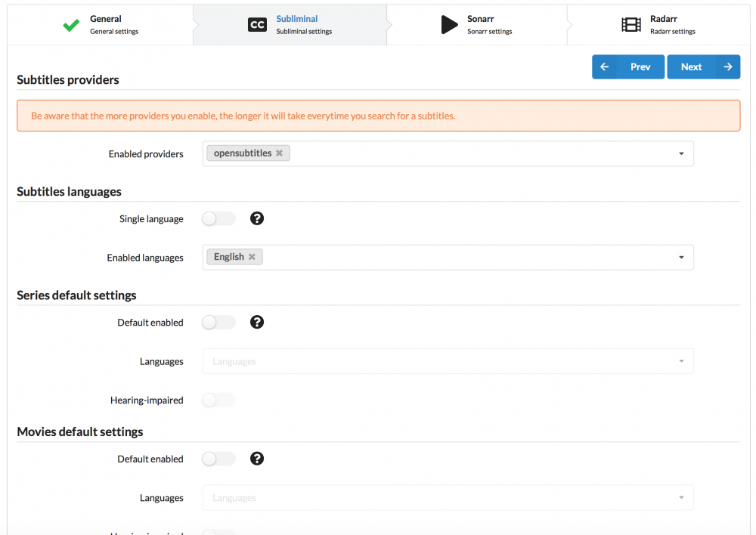Open Single language help question mark

[x=257, y=218]
